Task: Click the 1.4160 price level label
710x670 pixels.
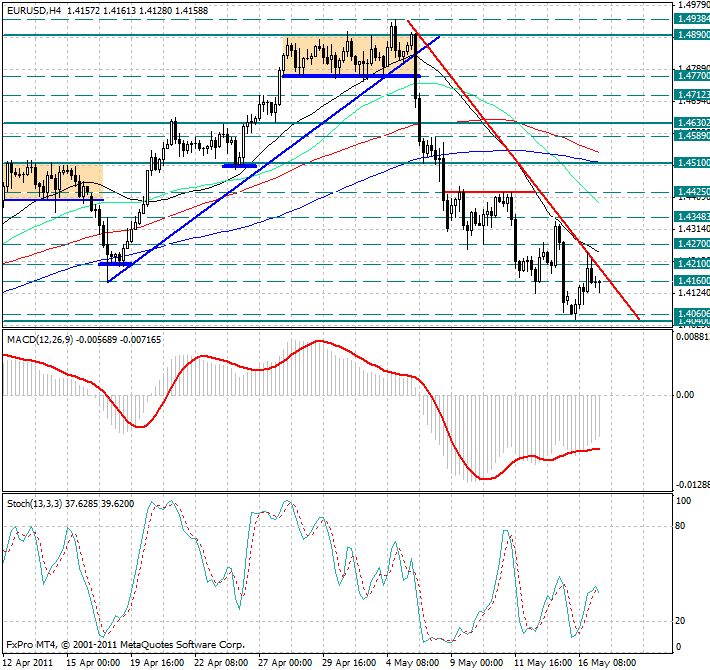Action: point(691,281)
